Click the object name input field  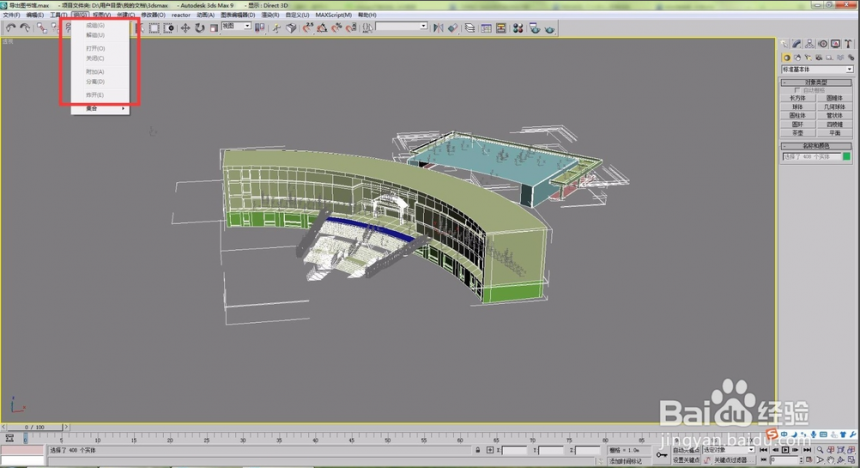click(x=811, y=157)
